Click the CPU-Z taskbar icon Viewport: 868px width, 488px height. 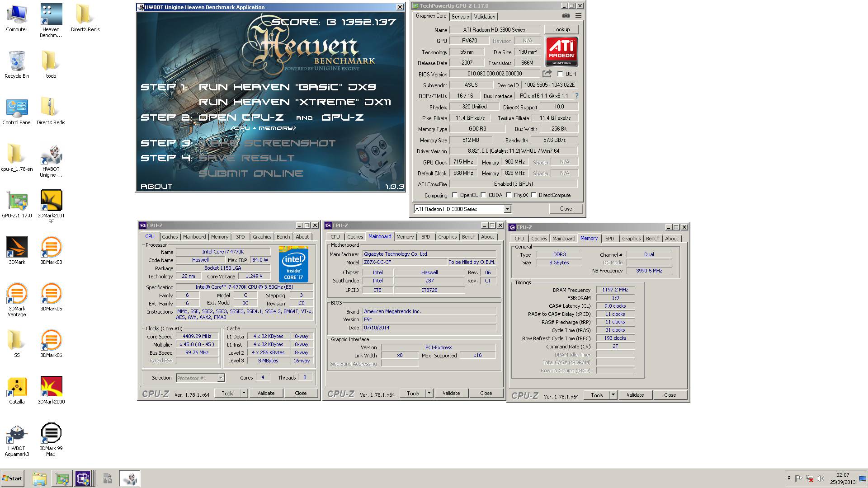click(x=83, y=479)
